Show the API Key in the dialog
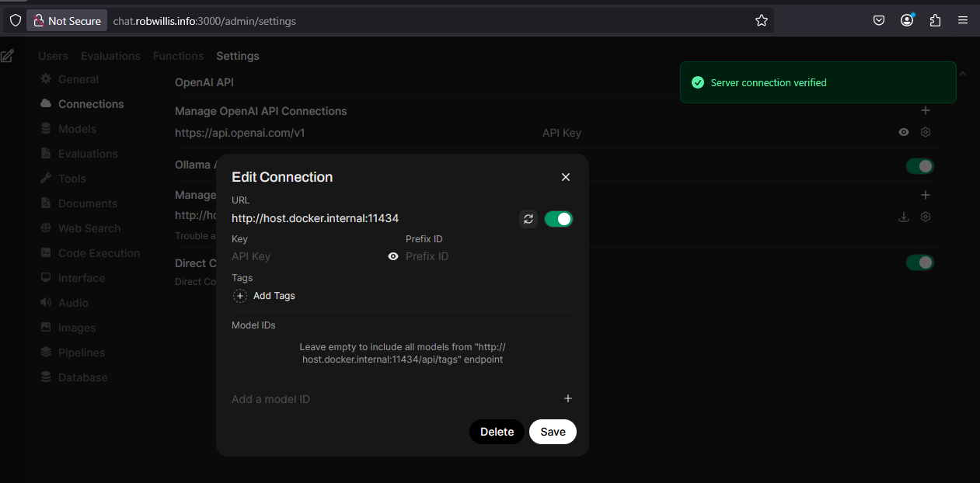980x483 pixels. [393, 256]
